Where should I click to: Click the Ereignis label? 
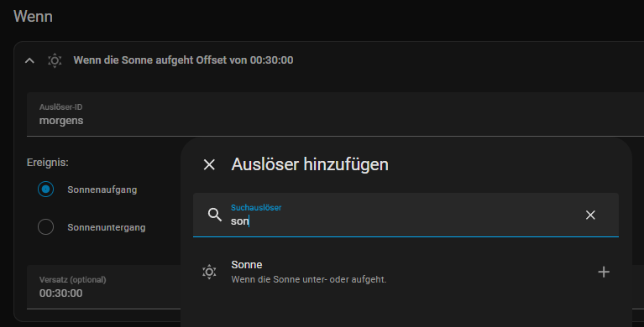tap(48, 163)
